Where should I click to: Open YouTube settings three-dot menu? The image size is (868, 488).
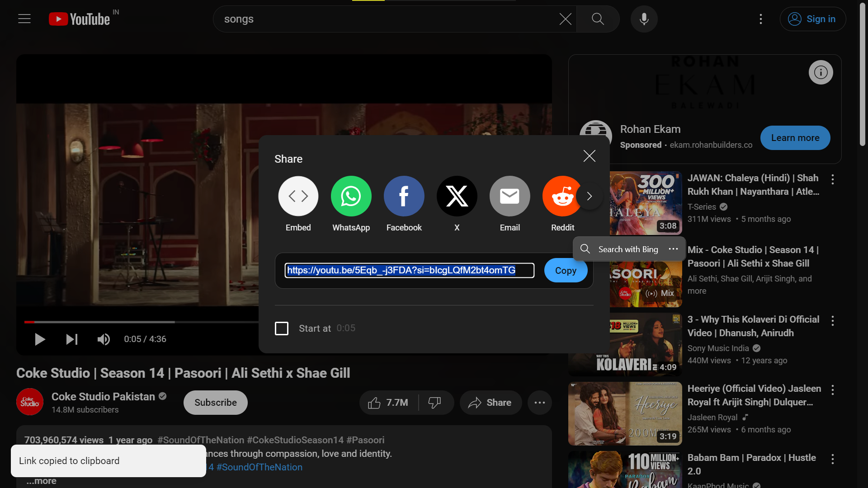tap(761, 19)
